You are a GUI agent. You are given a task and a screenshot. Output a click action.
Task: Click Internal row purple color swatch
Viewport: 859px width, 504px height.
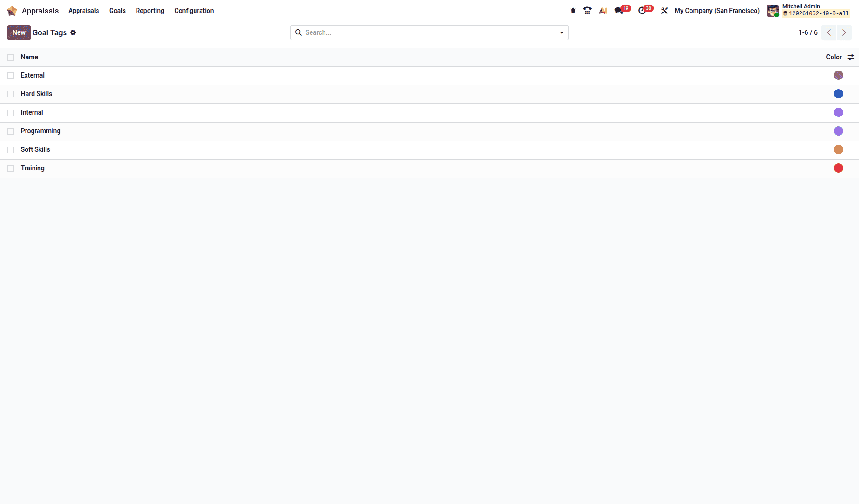click(x=839, y=112)
